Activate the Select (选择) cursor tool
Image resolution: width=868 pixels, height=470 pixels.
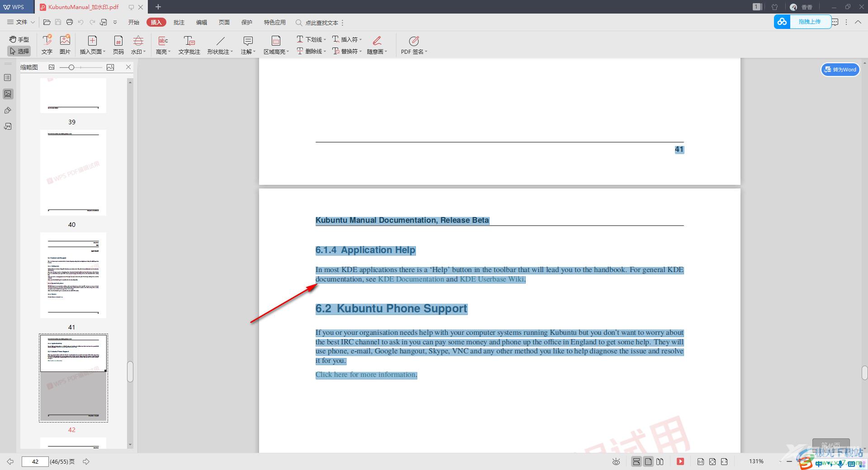(x=19, y=51)
